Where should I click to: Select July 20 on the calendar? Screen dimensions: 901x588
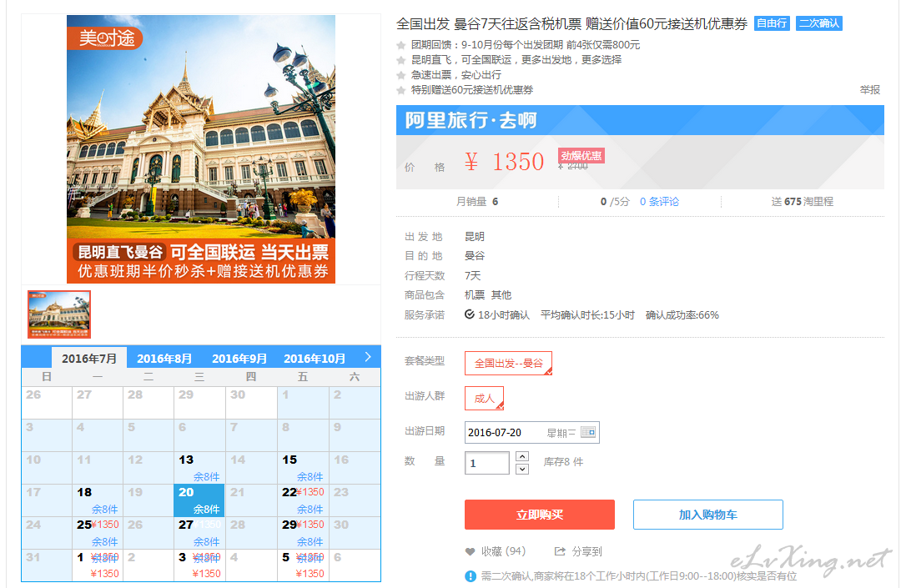point(199,500)
